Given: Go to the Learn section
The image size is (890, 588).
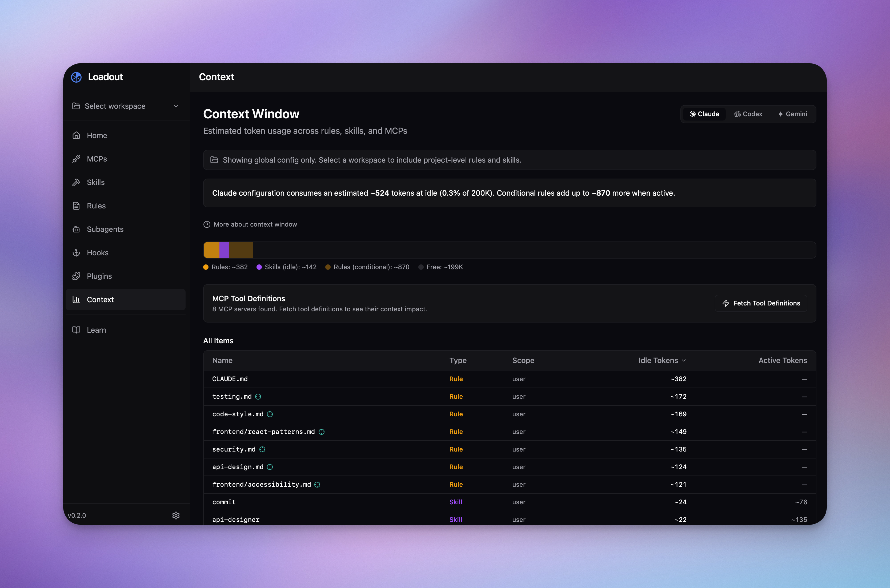Looking at the screenshot, I should click(97, 330).
